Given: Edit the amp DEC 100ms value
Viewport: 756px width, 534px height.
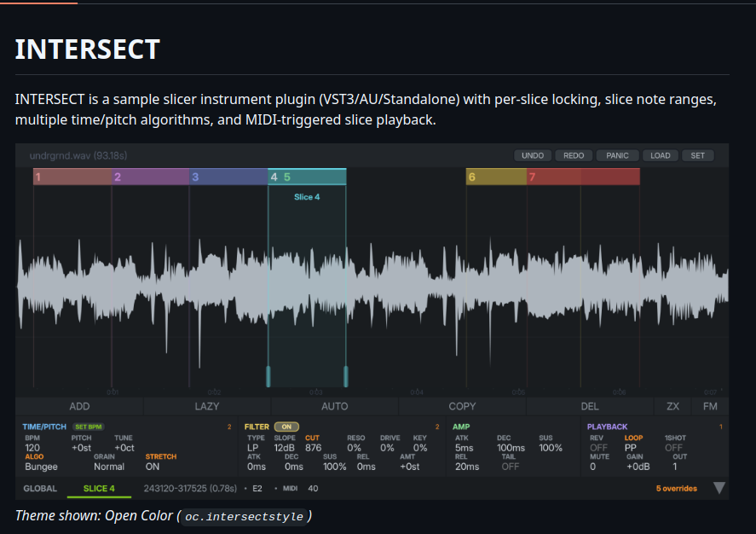Looking at the screenshot, I should point(511,448).
